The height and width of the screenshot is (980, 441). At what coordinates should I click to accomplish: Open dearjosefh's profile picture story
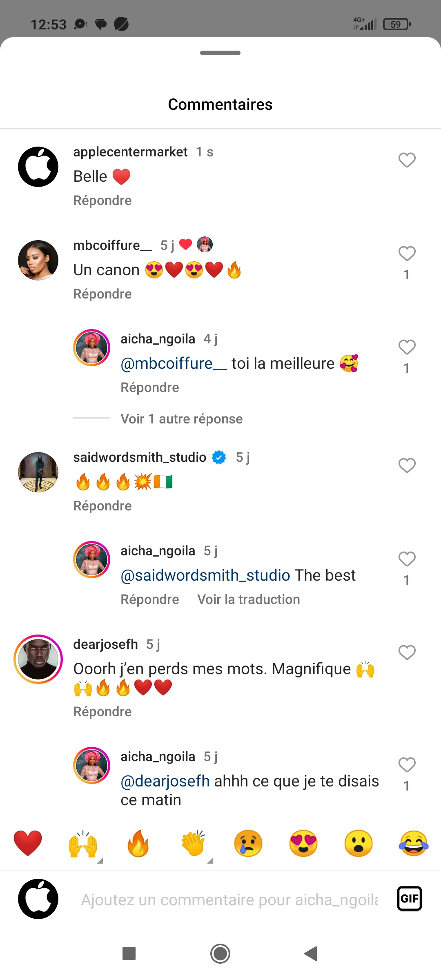tap(38, 659)
